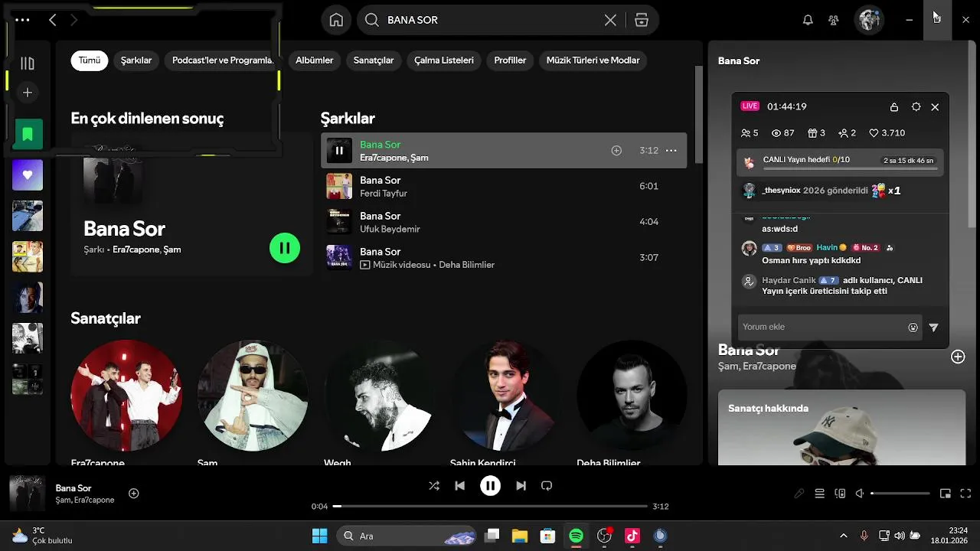Open the three-dots app menu
The height and width of the screenshot is (551, 980).
click(22, 20)
